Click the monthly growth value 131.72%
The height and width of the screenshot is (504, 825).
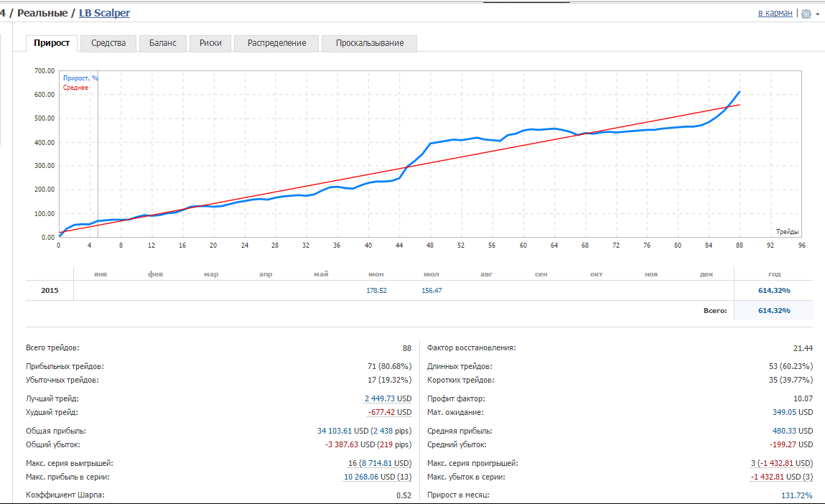[x=797, y=495]
